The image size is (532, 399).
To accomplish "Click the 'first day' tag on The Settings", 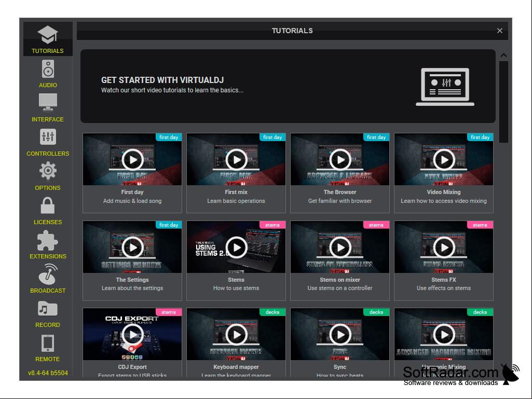I will click(x=169, y=225).
